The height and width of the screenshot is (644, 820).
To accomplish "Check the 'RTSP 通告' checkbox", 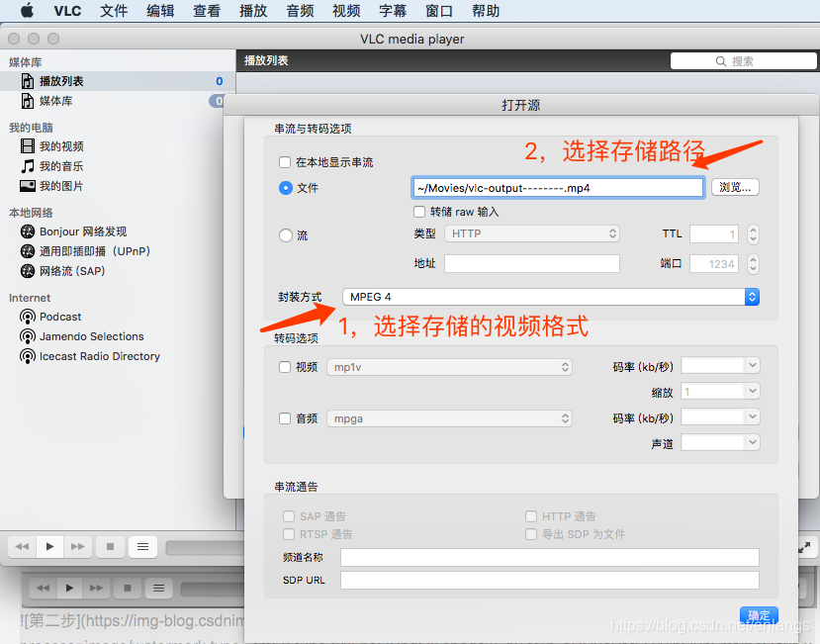I will point(289,534).
